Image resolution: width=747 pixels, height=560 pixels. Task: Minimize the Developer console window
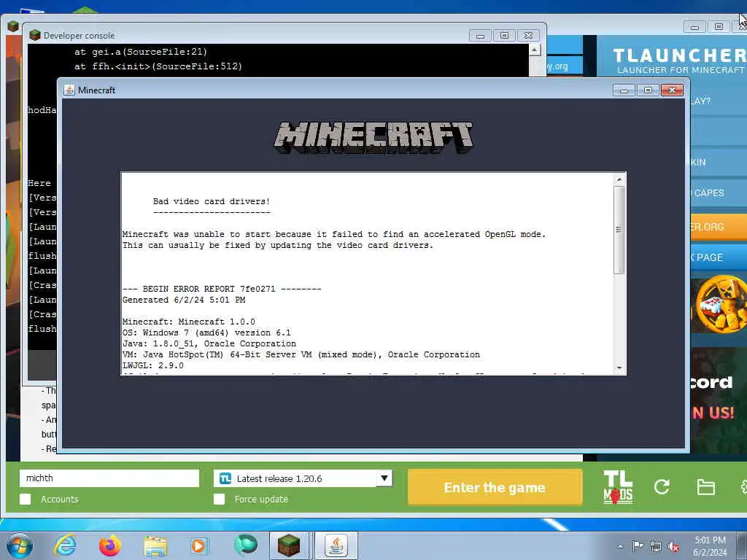click(480, 36)
